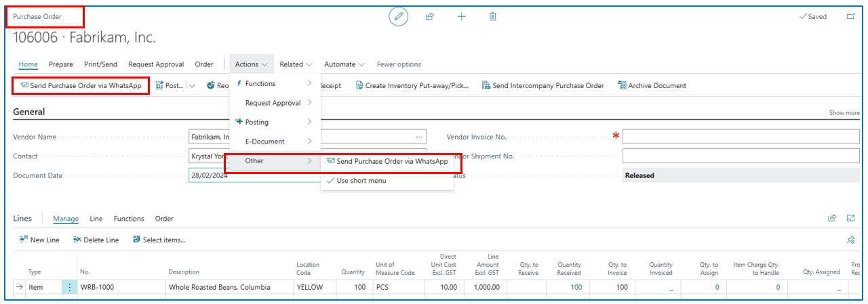The image size is (868, 304).
Task: Switch to the Prepare tab
Action: [61, 64]
